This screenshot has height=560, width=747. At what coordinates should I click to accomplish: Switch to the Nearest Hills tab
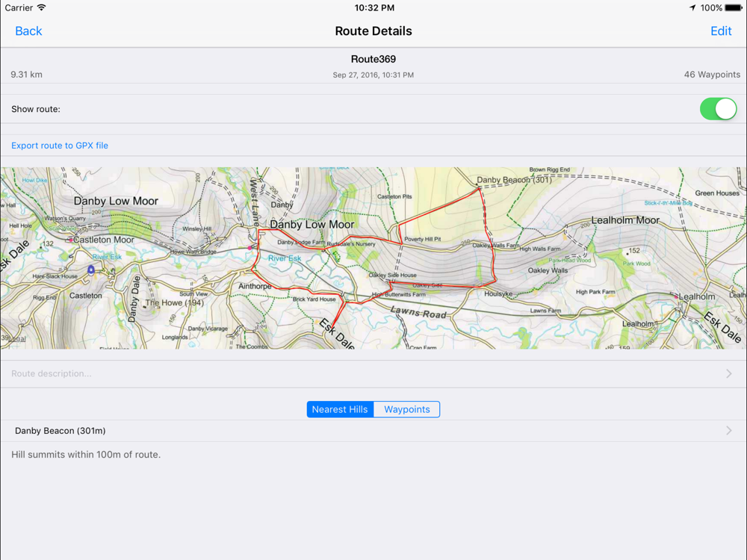click(340, 409)
